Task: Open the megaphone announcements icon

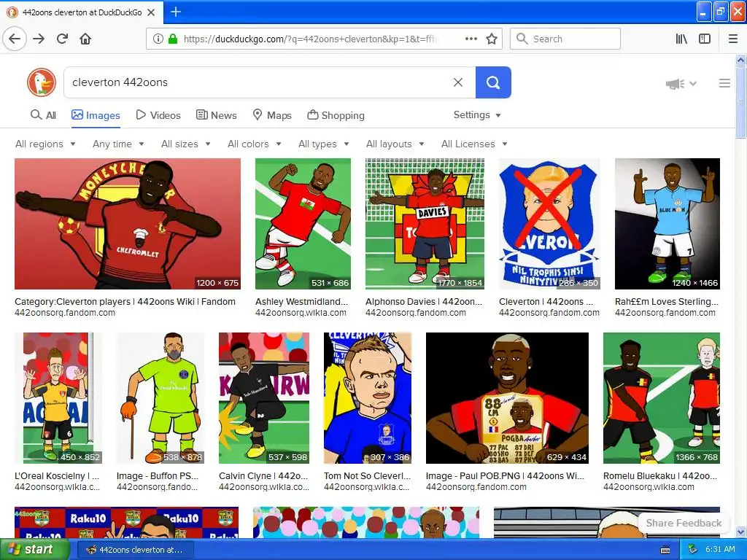Action: [675, 84]
